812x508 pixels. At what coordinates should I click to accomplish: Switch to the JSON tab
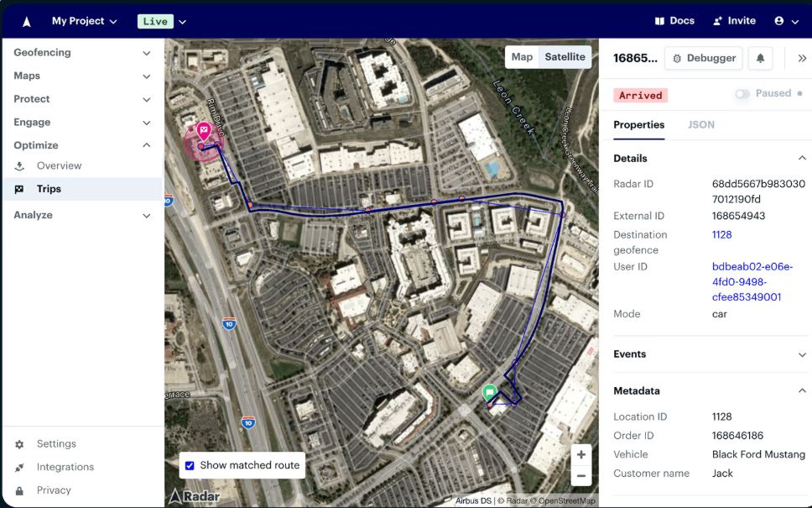701,125
